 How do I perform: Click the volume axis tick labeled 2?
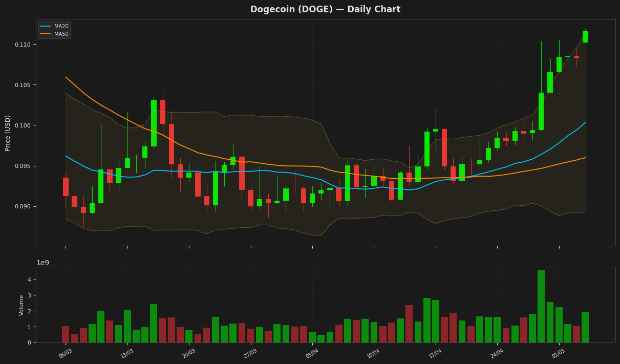(x=30, y=311)
